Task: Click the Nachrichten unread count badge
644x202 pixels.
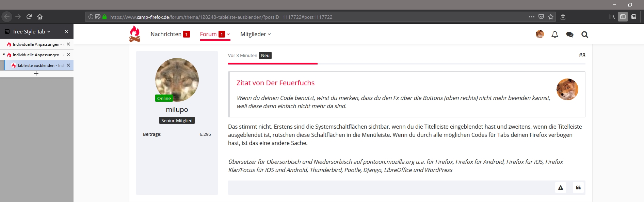Action: 187,34
